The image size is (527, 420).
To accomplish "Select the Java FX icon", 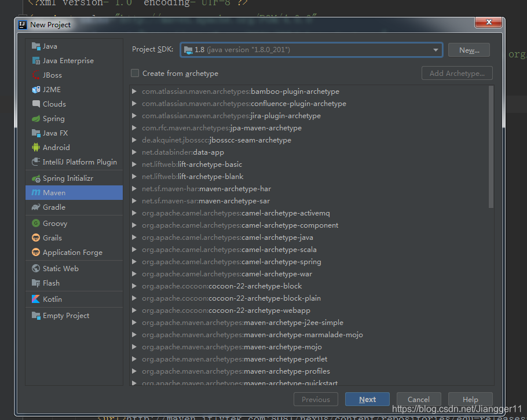I will [36, 133].
